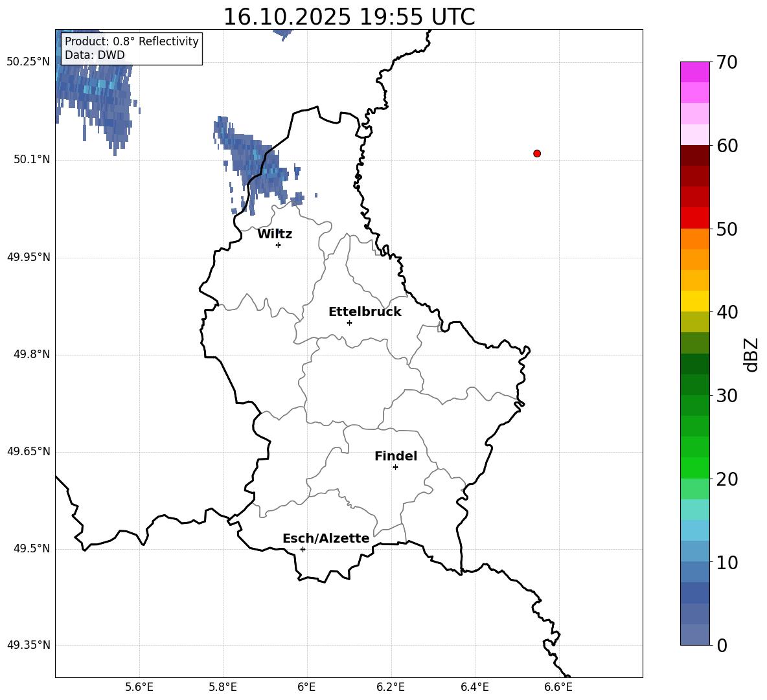This screenshot has width=767, height=700.
Task: Click the Wiltz city label
Action: coord(275,234)
